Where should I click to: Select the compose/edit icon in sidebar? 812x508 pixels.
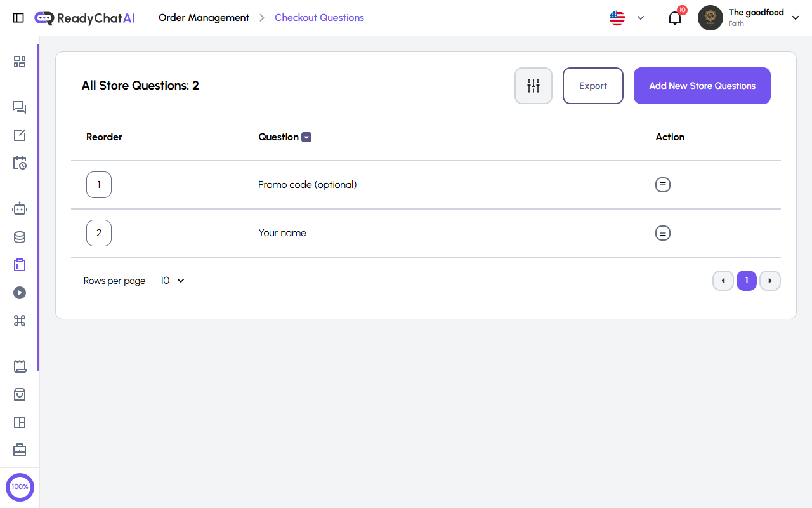point(19,135)
